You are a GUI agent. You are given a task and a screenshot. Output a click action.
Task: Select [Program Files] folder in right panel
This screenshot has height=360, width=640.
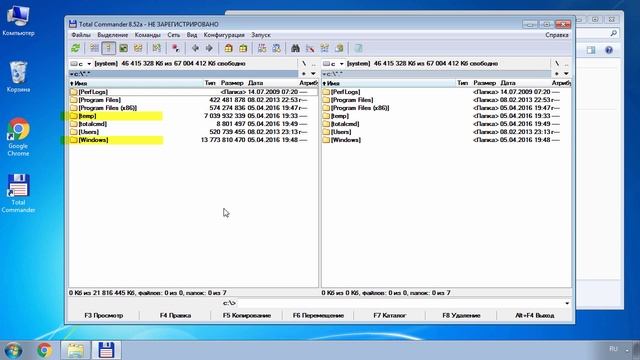click(x=446, y=100)
